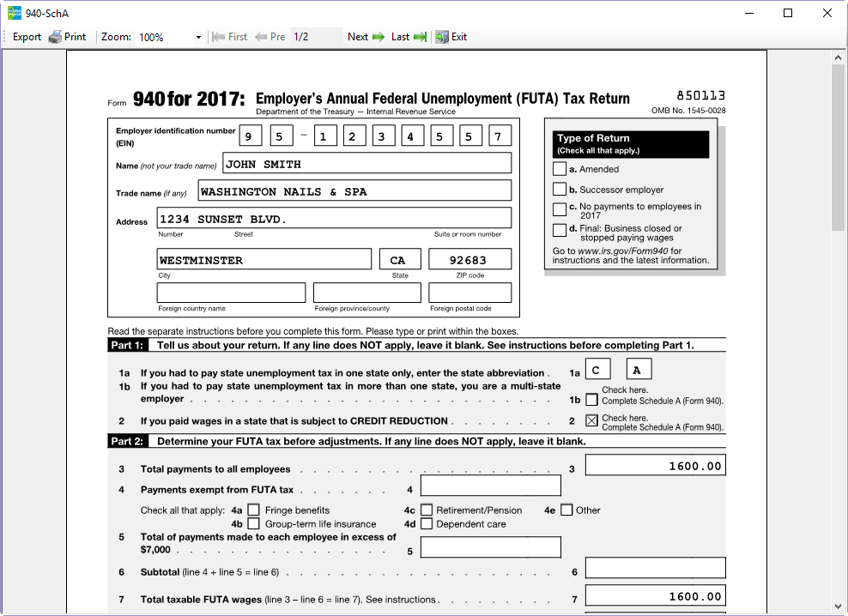Screen dimensions: 848x616
Task: Click the line 3 total payments field
Action: [655, 466]
